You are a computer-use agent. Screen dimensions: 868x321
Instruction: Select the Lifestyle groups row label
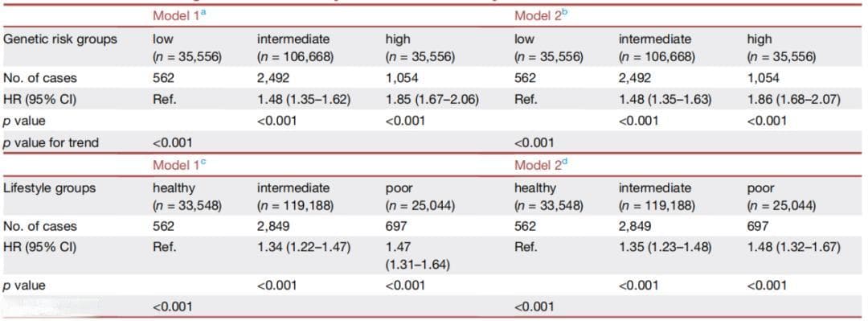tap(49, 188)
